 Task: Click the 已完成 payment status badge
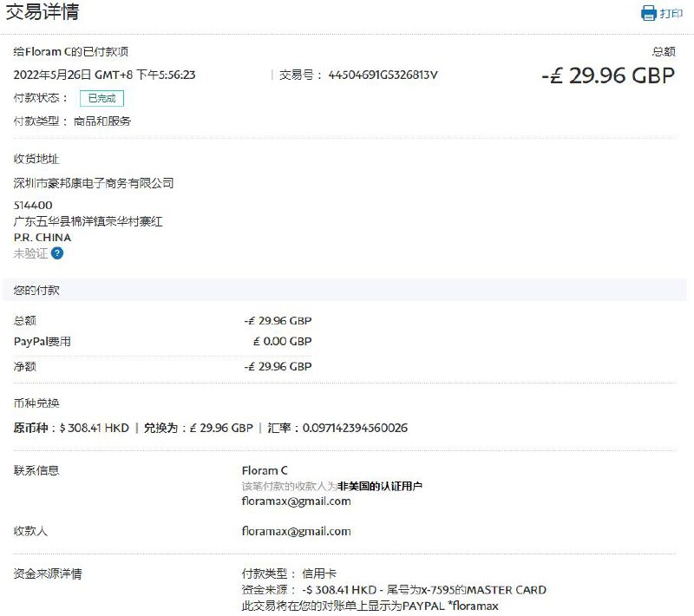click(101, 98)
